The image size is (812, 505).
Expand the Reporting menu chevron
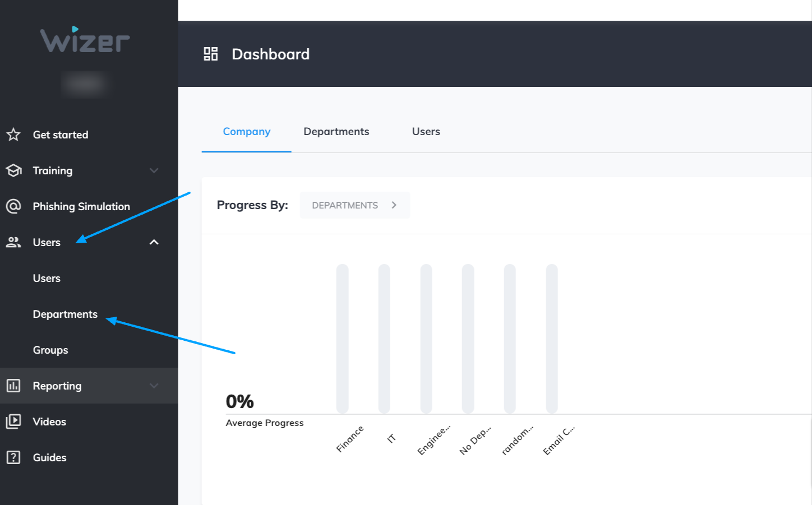pos(154,386)
